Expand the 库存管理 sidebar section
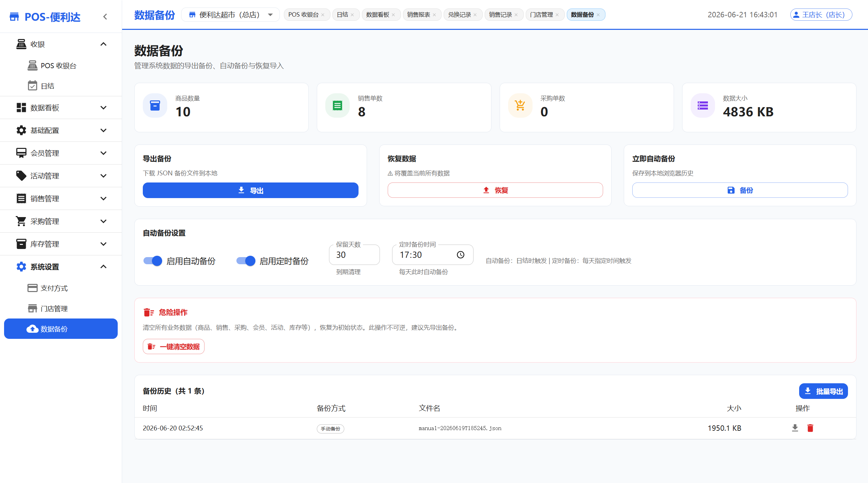Screen dimensions: 868x483 [x=61, y=244]
